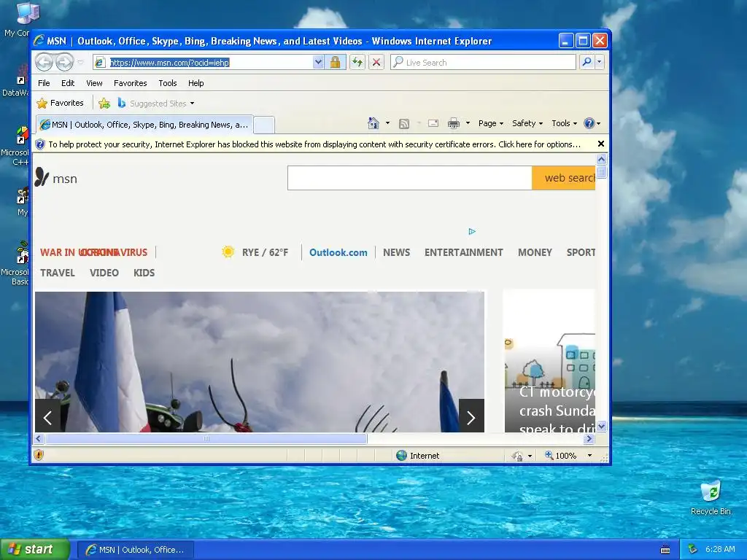747x560 pixels.
Task: Run search with the magnifier button
Action: [x=587, y=62]
